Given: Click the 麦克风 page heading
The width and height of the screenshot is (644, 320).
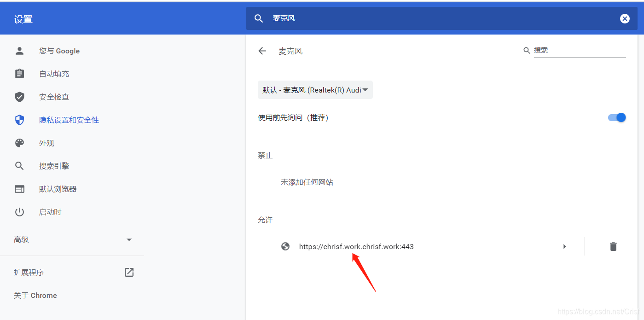Looking at the screenshot, I should 290,51.
